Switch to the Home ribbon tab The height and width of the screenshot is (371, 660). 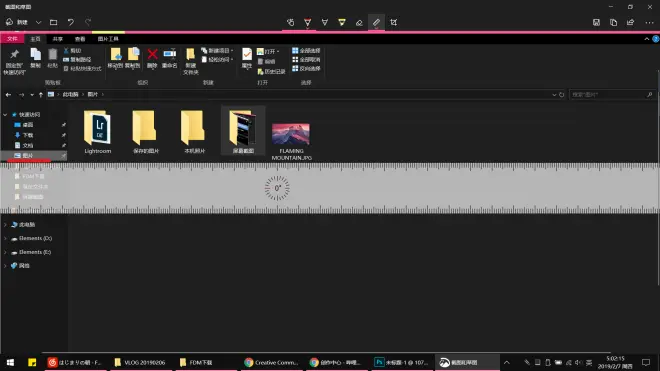[x=35, y=39]
